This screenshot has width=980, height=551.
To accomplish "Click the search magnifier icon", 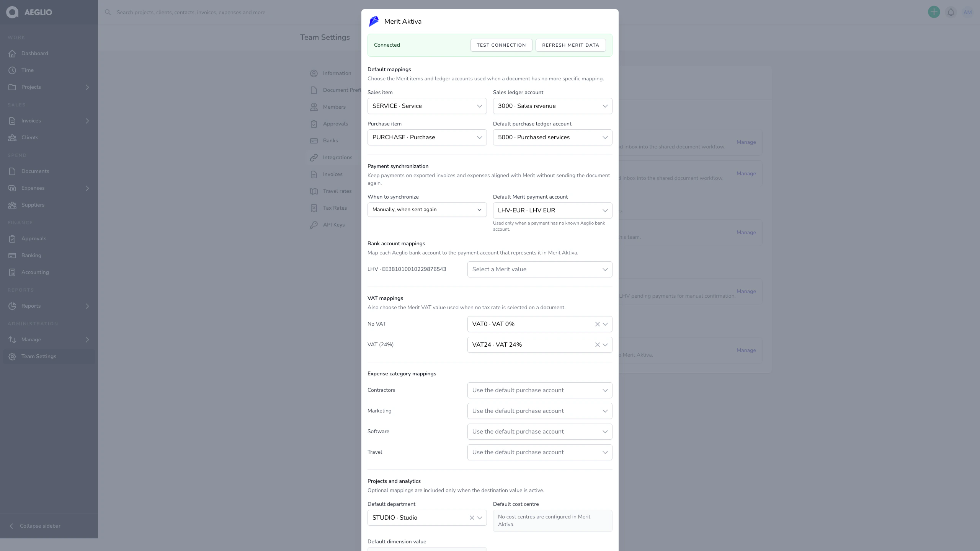I will pyautogui.click(x=108, y=12).
